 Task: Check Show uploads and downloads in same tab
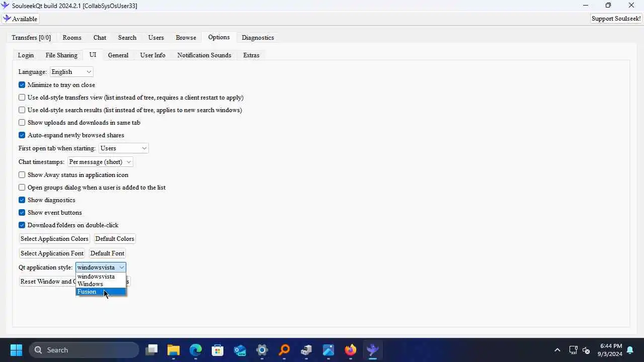[22, 123]
